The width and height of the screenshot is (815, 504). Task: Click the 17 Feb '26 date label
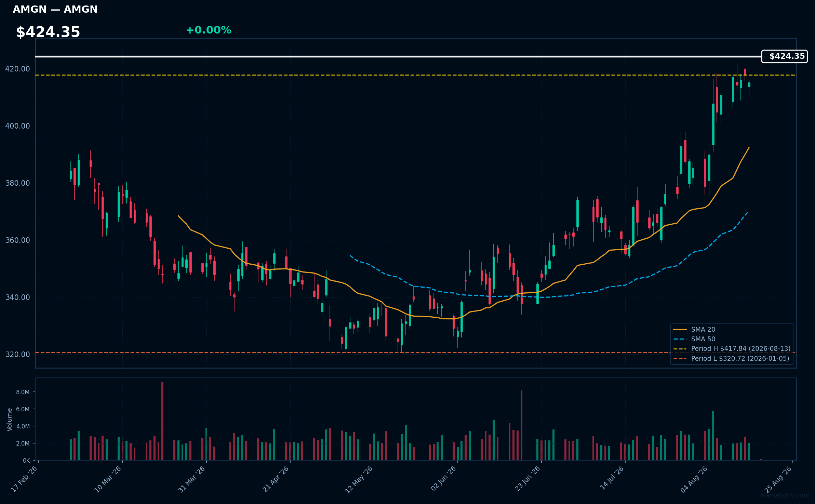(24, 479)
